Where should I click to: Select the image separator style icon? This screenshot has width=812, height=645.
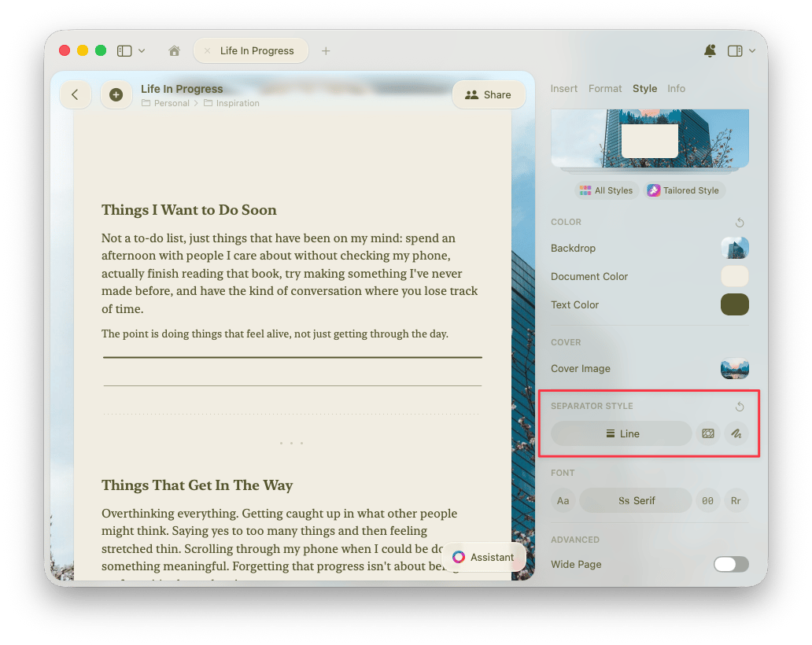(708, 433)
